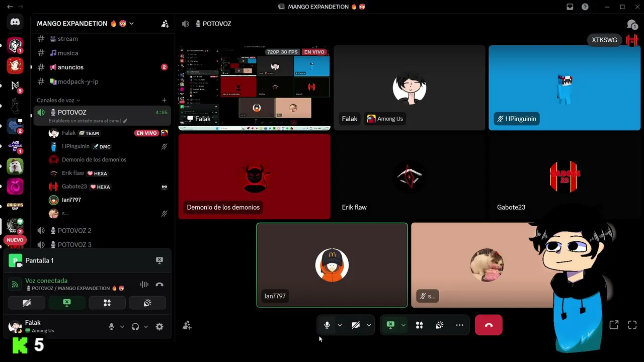This screenshot has height=362, width=644.
Task: Invite people to MANGO EXPANDETION server
Action: (x=165, y=24)
